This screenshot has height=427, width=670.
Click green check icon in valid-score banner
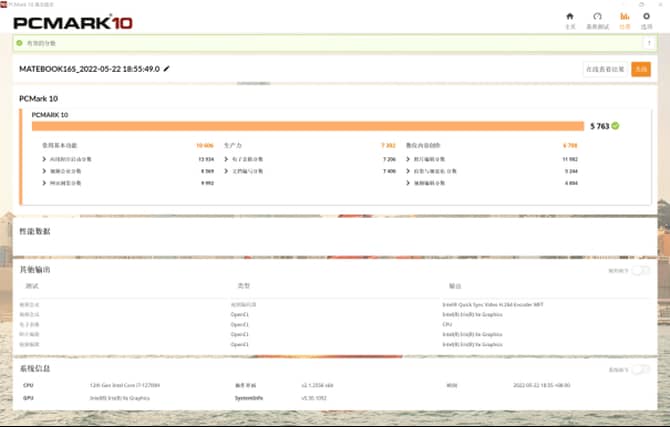[19, 43]
